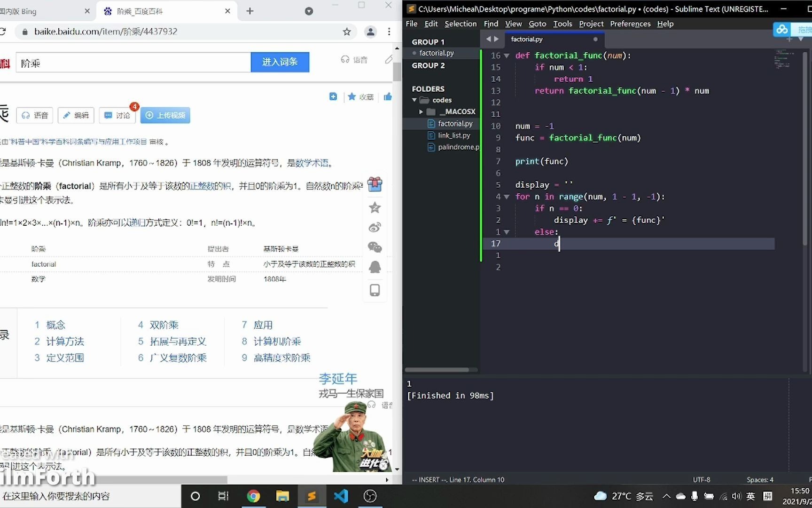The width and height of the screenshot is (812, 508).
Task: Click the mobile device icon in the sidebar
Action: point(375,290)
